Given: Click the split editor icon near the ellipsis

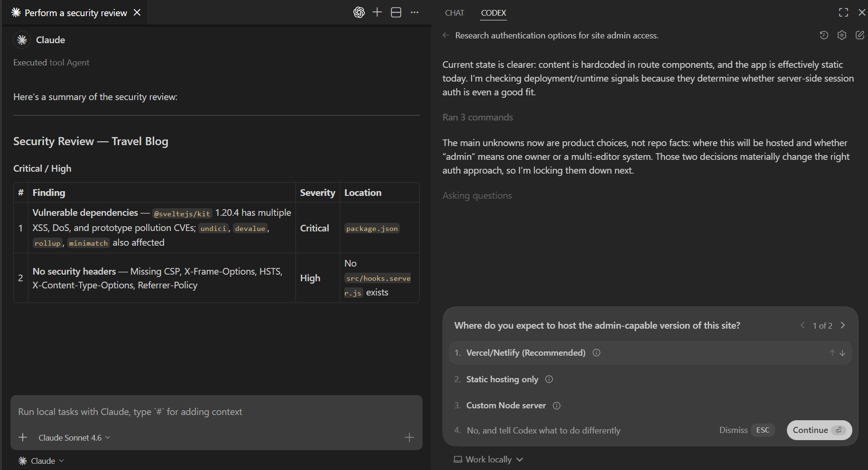Looking at the screenshot, I should tap(396, 12).
